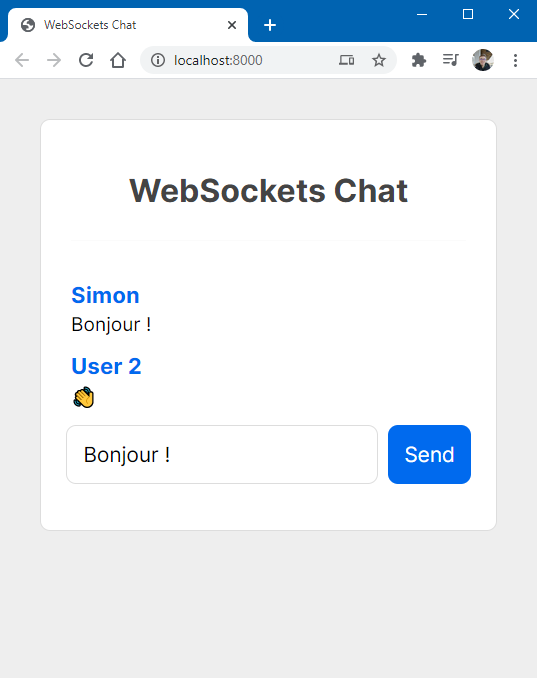The width and height of the screenshot is (537, 678).
Task: Open the device cast icon in address bar
Action: (346, 60)
